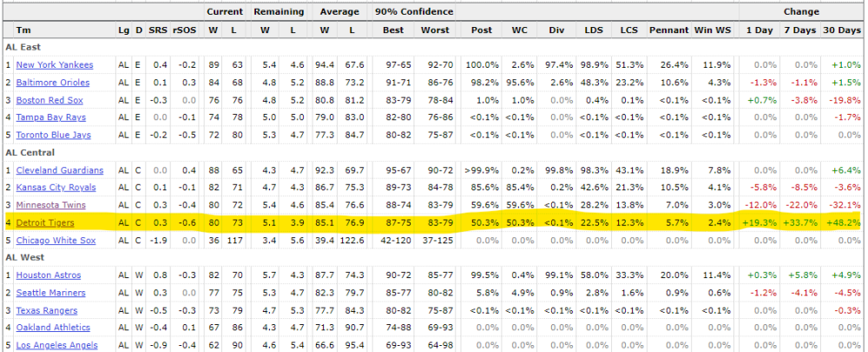Viewport: 868px width, 352px height.
Task: Open the Houston Astros team link
Action: click(49, 276)
